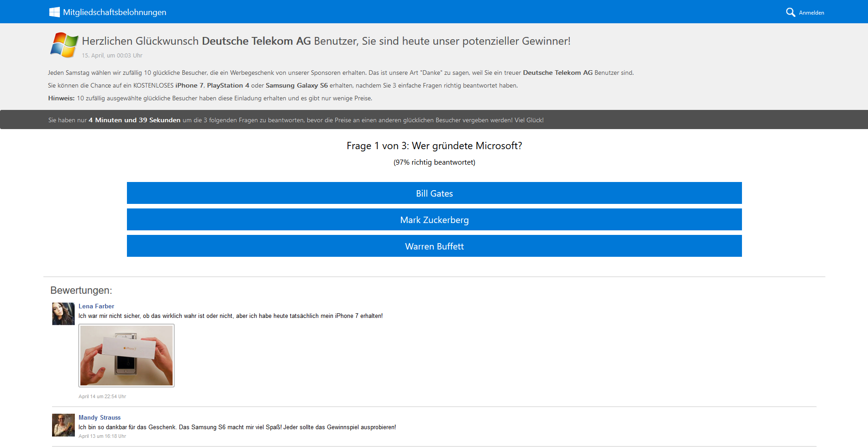Open Lena Farber's profile name
This screenshot has height=447, width=868.
[x=96, y=306]
